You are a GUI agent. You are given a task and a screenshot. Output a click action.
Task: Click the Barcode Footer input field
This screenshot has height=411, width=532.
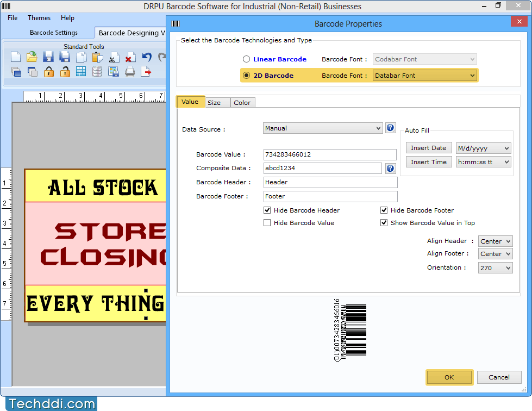(330, 196)
